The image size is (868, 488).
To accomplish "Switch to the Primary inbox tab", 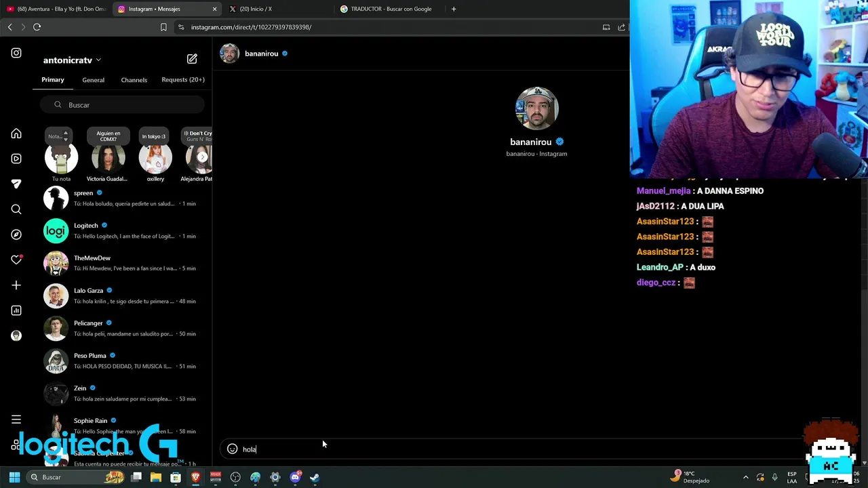I will (x=53, y=80).
